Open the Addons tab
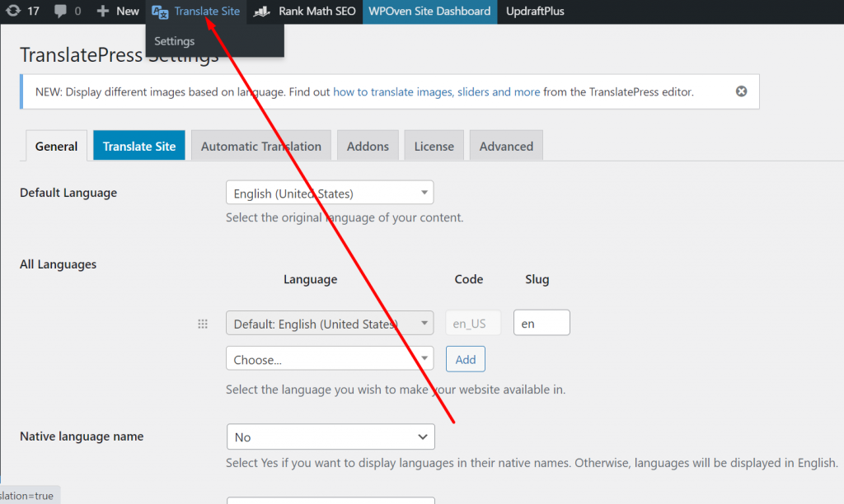844x504 pixels. coord(368,146)
